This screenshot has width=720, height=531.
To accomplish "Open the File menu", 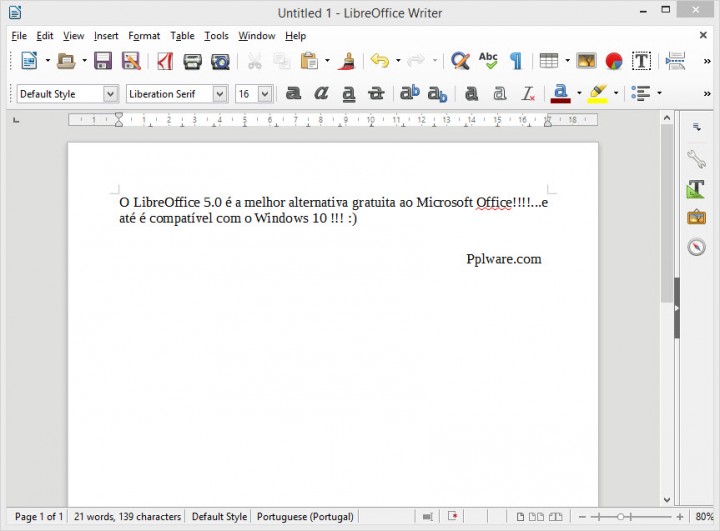I will coord(19,36).
